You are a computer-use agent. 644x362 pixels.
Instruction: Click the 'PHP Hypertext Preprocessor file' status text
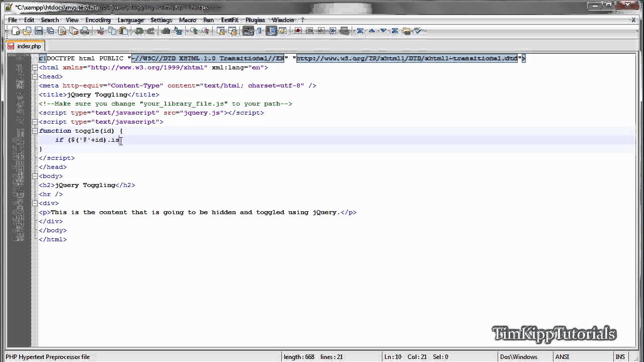pyautogui.click(x=48, y=357)
